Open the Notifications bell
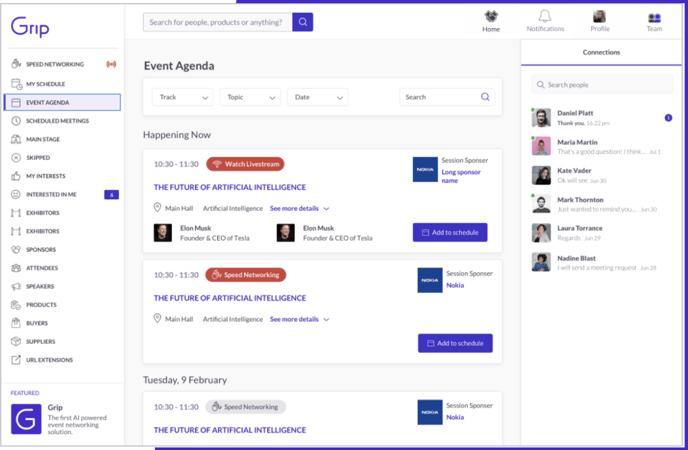The width and height of the screenshot is (688, 450). point(545,21)
